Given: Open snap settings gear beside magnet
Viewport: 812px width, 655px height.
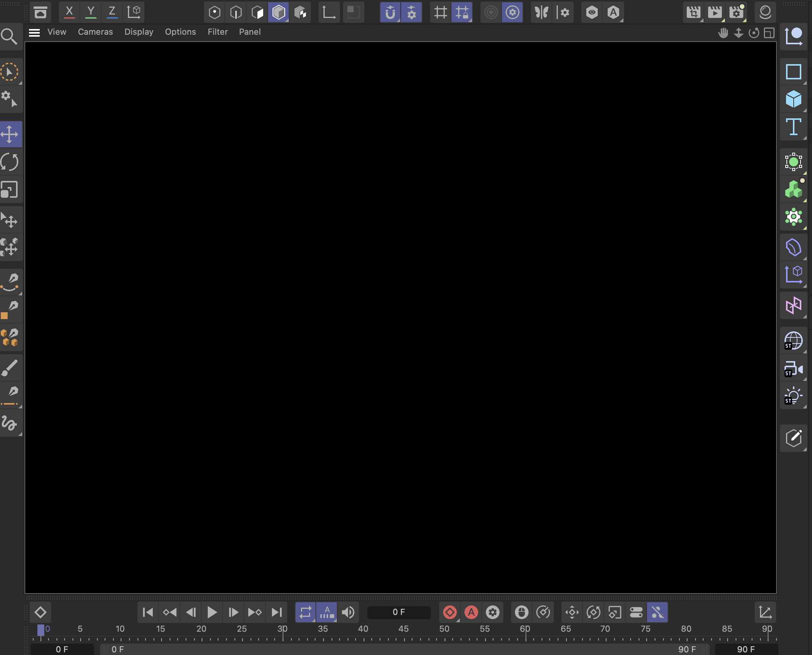Looking at the screenshot, I should coord(411,13).
